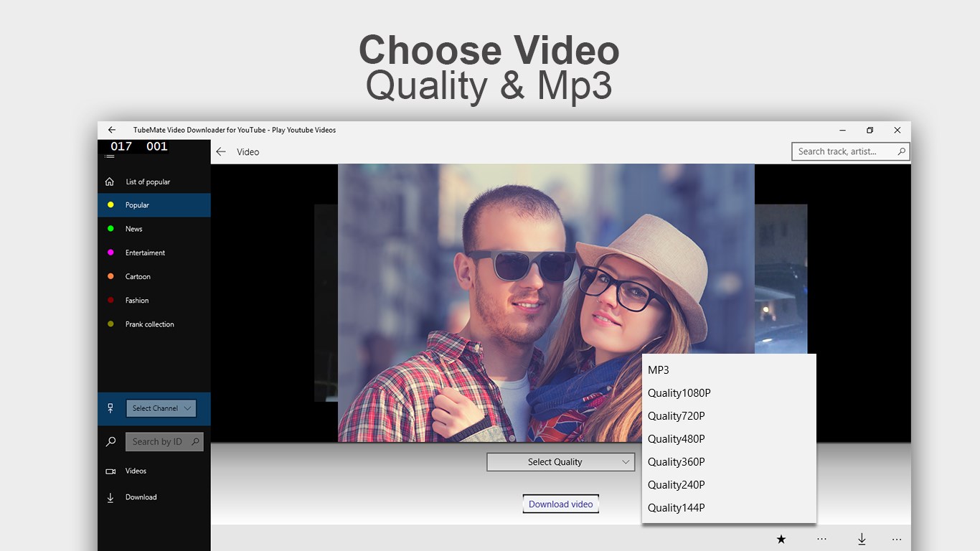Expand the Select Channel dropdown
This screenshot has width=980, height=551.
161,408
